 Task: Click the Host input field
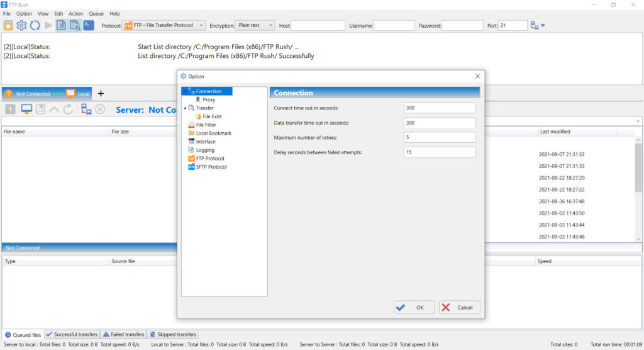tap(318, 26)
